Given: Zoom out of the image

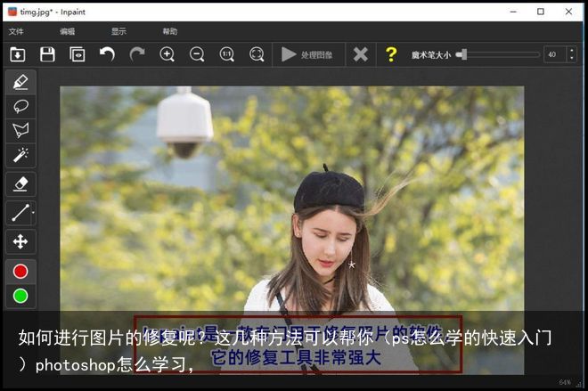Looking at the screenshot, I should click(197, 54).
